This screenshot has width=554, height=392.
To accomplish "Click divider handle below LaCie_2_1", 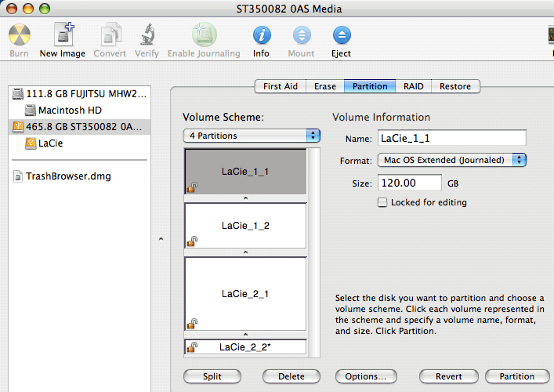I will (245, 335).
